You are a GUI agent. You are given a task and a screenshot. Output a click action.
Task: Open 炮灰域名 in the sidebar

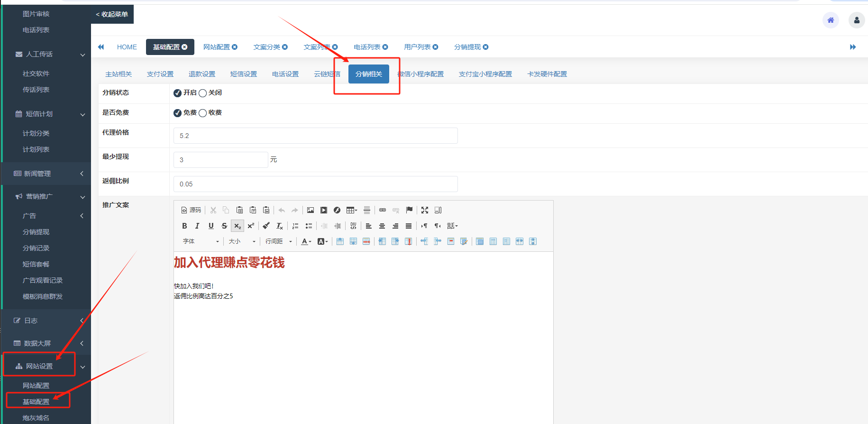pos(36,418)
